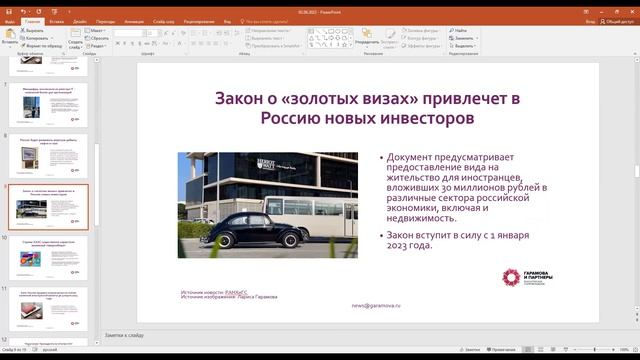Reset slide with Сбросить
Viewport: 640px width, 360px height.
tap(97, 38)
